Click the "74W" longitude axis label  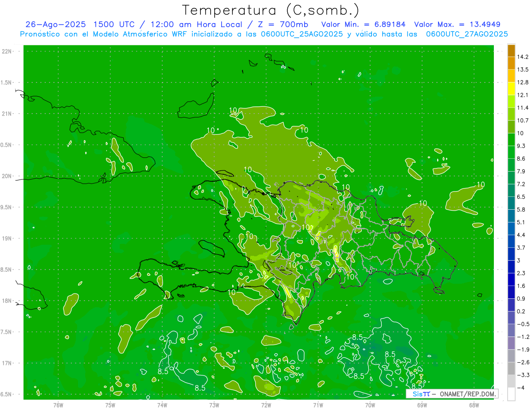[x=162, y=405]
